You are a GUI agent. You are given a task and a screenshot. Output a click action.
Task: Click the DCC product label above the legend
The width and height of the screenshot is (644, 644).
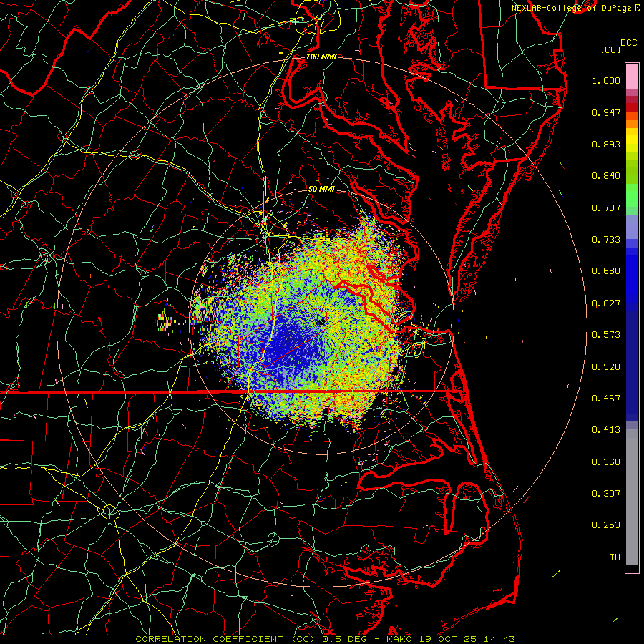[628, 43]
